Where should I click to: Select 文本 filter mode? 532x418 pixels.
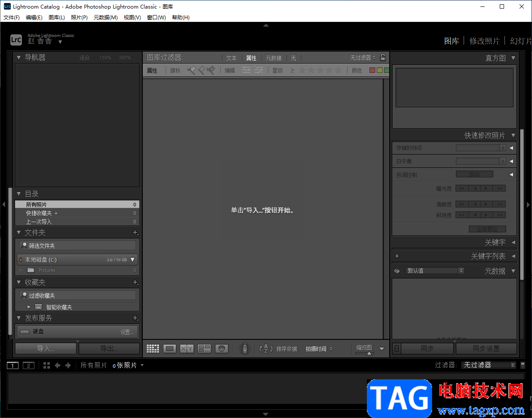(x=231, y=58)
